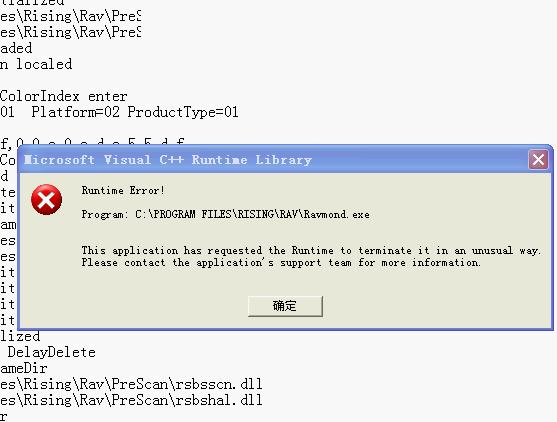557x422 pixels.
Task: Click the Microsoft Visual C++ Runtime Library title bar
Action: tap(274, 160)
